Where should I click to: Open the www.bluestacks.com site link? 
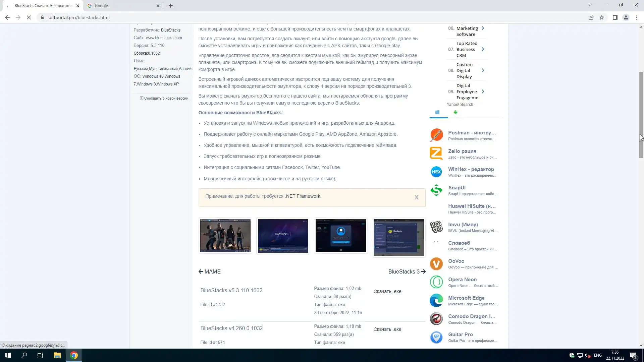164,38
